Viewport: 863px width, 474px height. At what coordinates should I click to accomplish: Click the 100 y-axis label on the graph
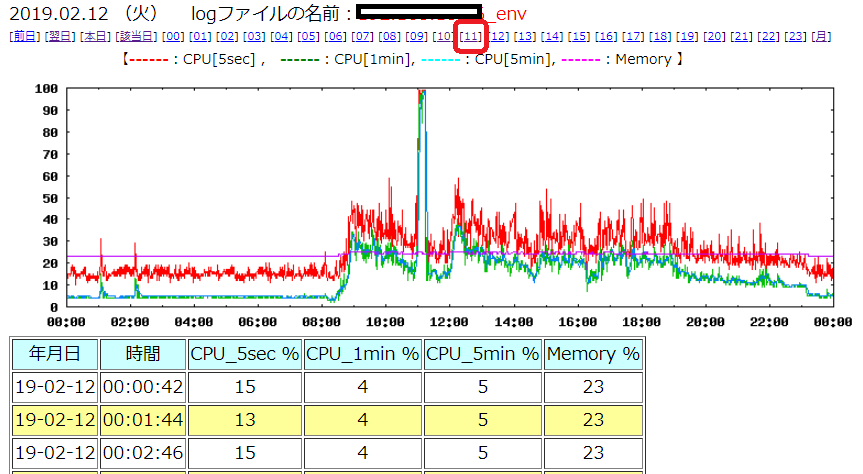[46, 89]
